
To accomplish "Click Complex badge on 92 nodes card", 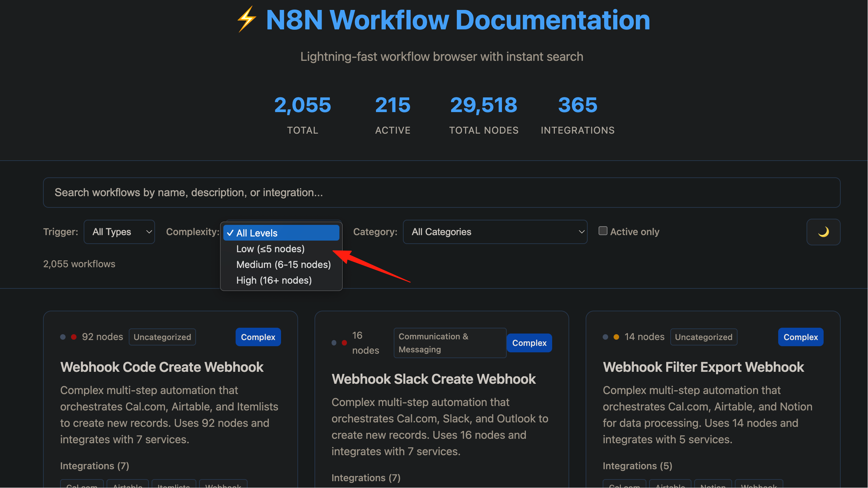I will pyautogui.click(x=258, y=337).
